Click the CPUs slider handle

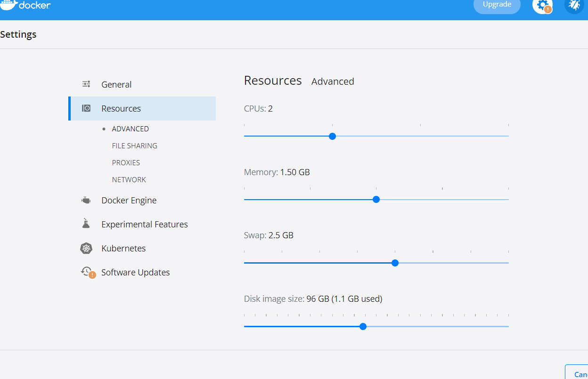(x=332, y=136)
